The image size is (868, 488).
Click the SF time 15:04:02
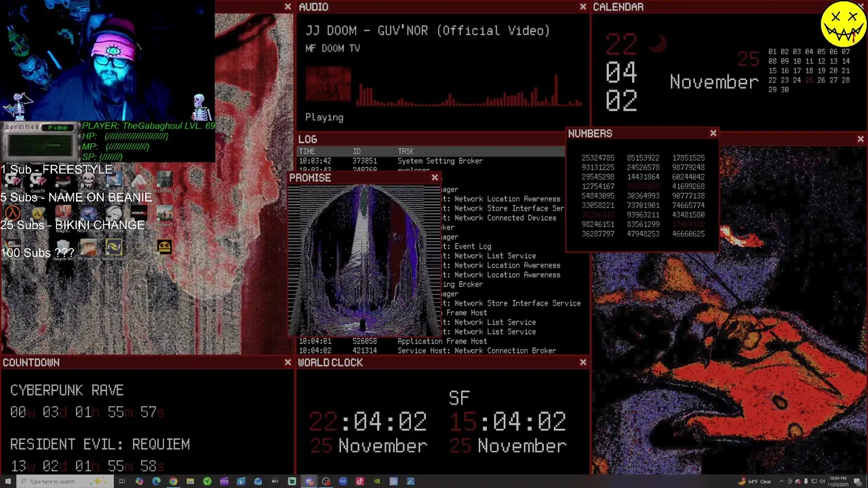[507, 422]
